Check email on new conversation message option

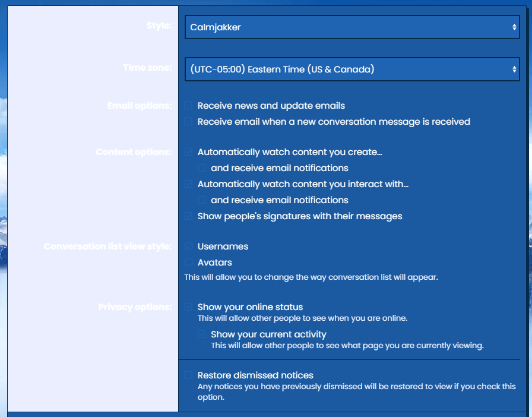[188, 122]
